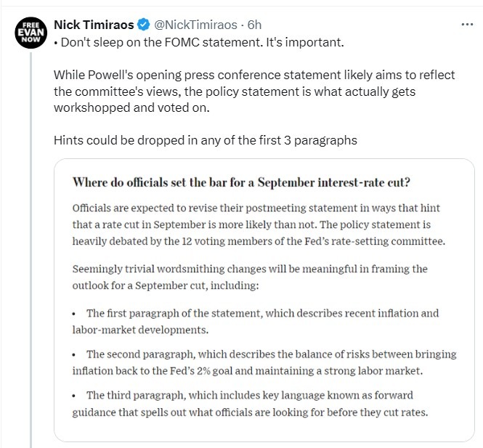The width and height of the screenshot is (483, 448).
Task: Click the bullet dot before 'The third paragraph'
Action: (76, 396)
